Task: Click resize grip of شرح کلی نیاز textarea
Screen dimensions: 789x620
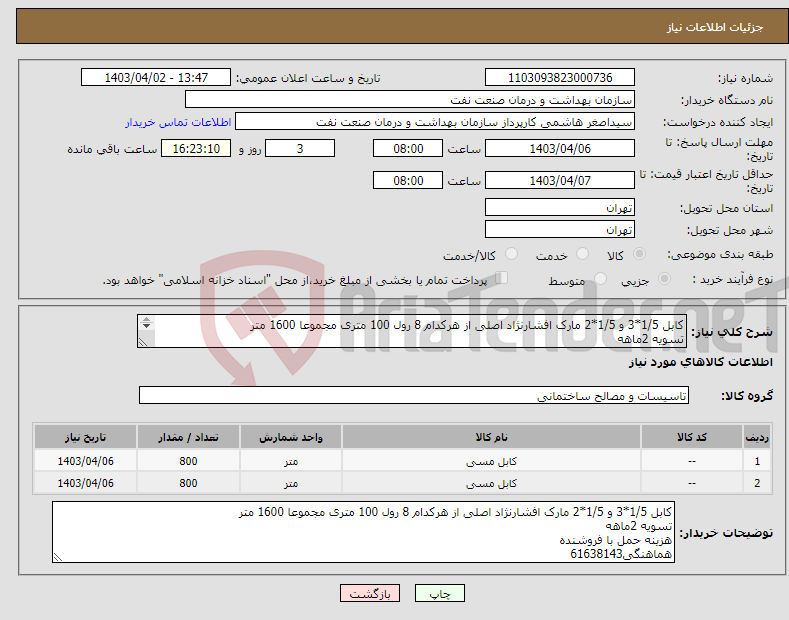Action: (143, 343)
